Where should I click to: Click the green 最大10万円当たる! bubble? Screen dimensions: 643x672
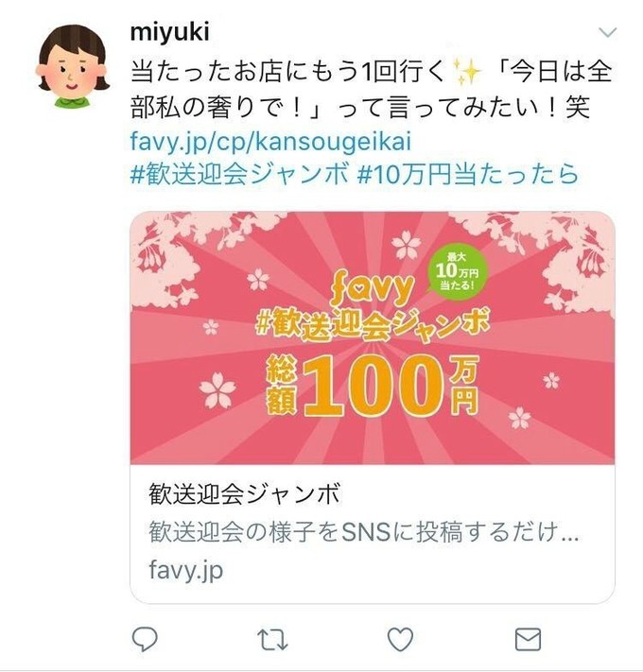point(457,272)
